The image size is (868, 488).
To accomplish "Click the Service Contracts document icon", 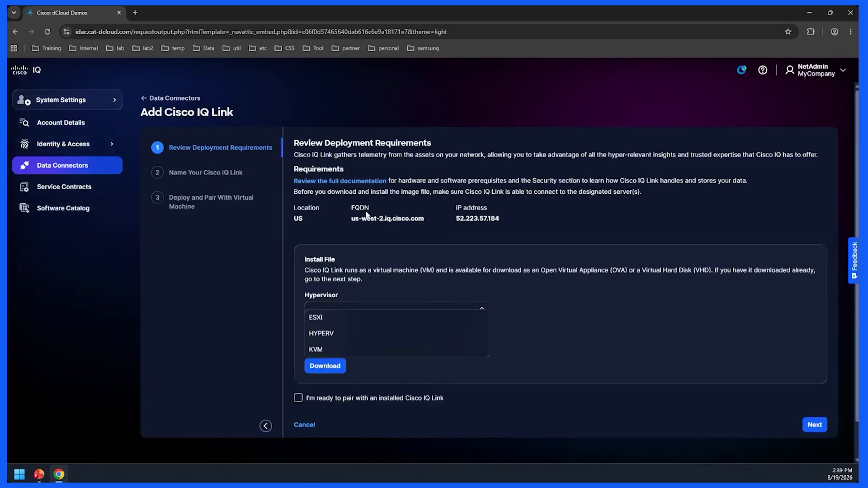I will pyautogui.click(x=24, y=187).
